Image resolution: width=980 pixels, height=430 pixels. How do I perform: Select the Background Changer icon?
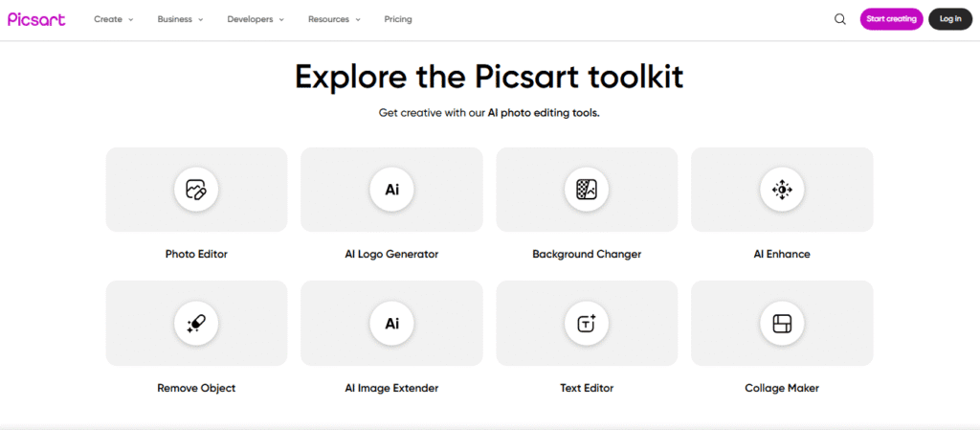587,190
